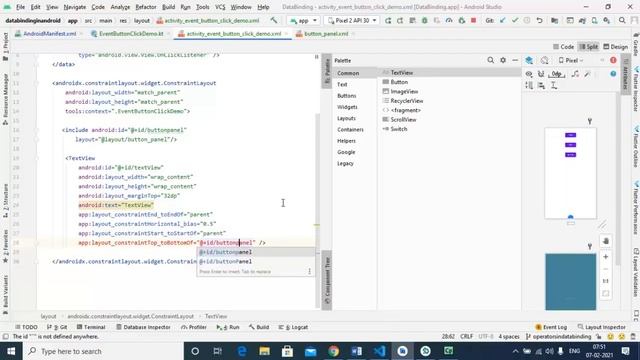The image size is (640, 360).
Task: Select RecyclerView in palette list
Action: (449, 101)
